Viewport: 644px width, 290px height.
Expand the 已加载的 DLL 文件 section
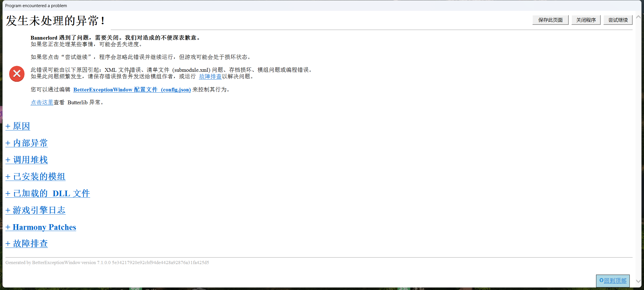point(48,193)
